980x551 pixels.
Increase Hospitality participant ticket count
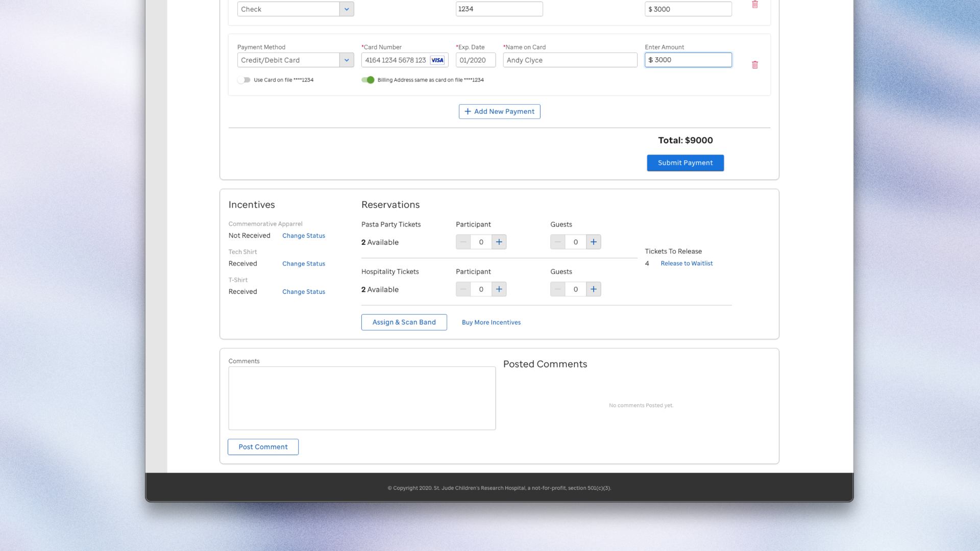[x=499, y=289]
